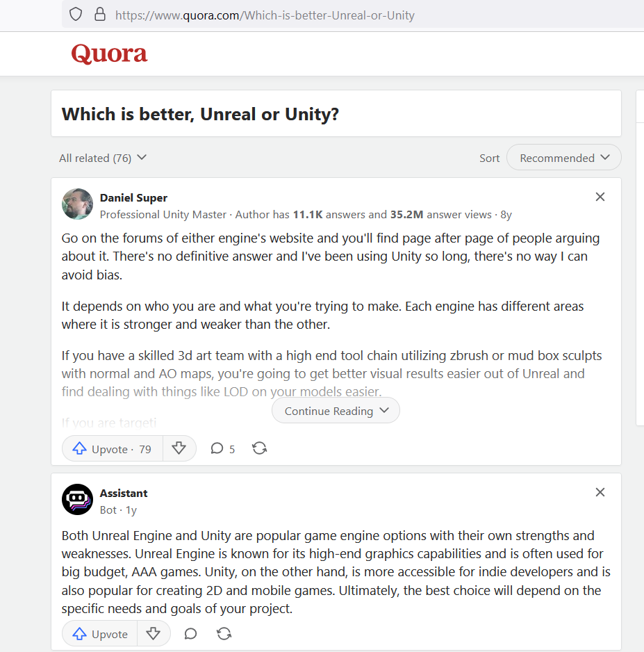Viewport: 644px width, 652px height.
Task: Downvote Daniel Super's answer
Action: (x=179, y=449)
